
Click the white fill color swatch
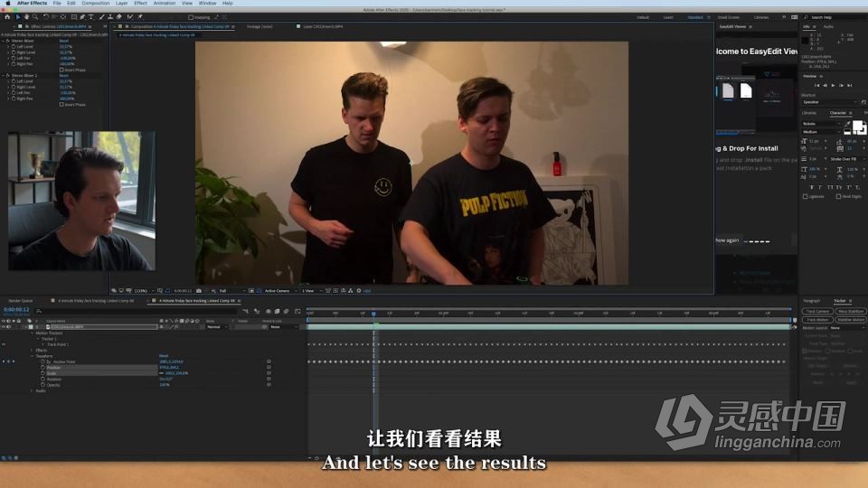click(x=857, y=127)
